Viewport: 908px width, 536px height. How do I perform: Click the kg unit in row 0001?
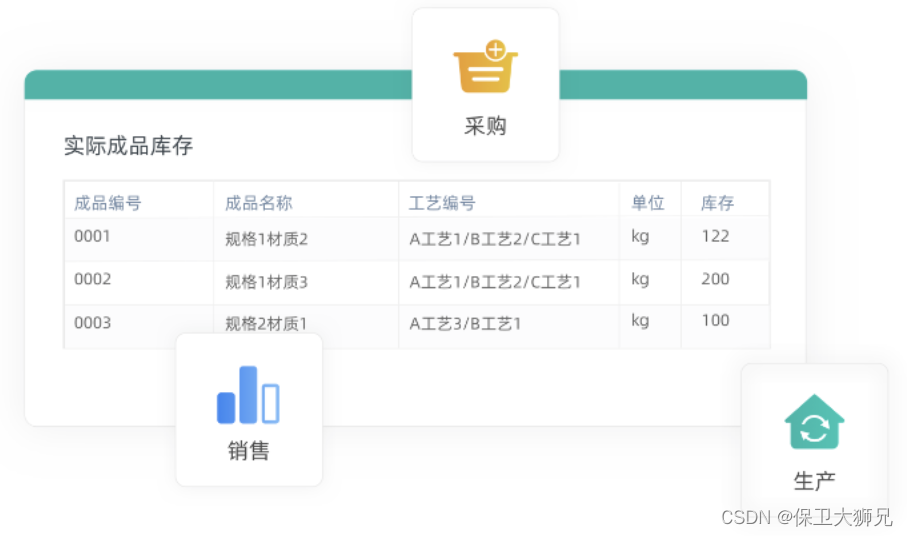point(640,237)
